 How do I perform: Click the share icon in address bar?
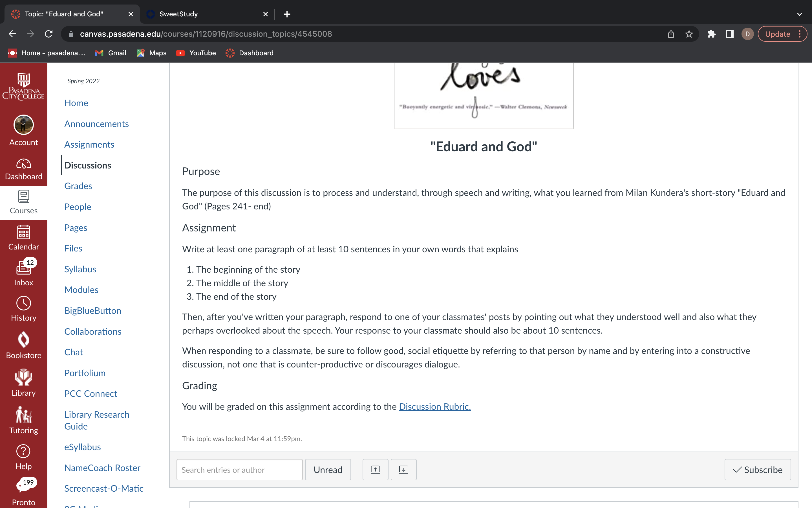tap(671, 34)
